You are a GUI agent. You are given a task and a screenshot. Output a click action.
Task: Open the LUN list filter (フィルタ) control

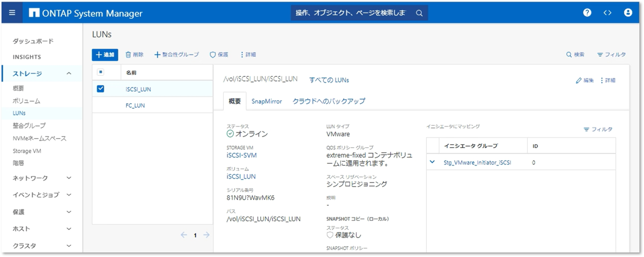(x=611, y=55)
